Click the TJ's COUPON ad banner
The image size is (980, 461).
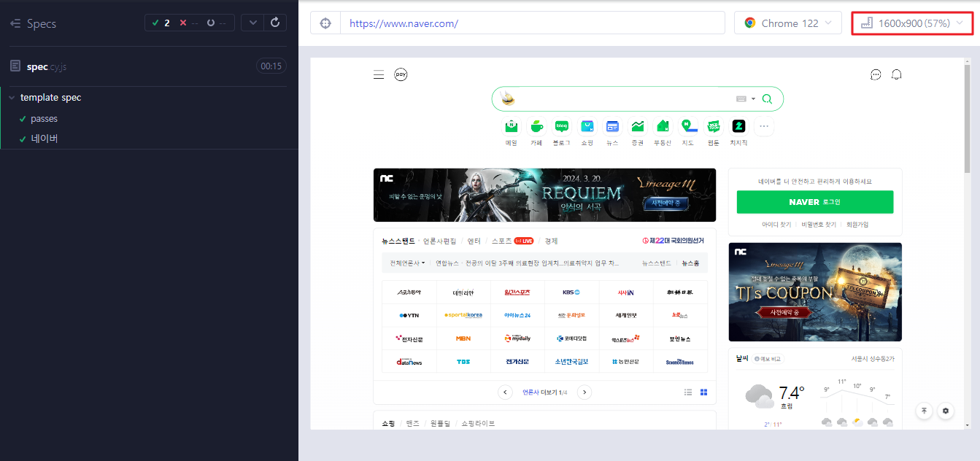(x=815, y=292)
